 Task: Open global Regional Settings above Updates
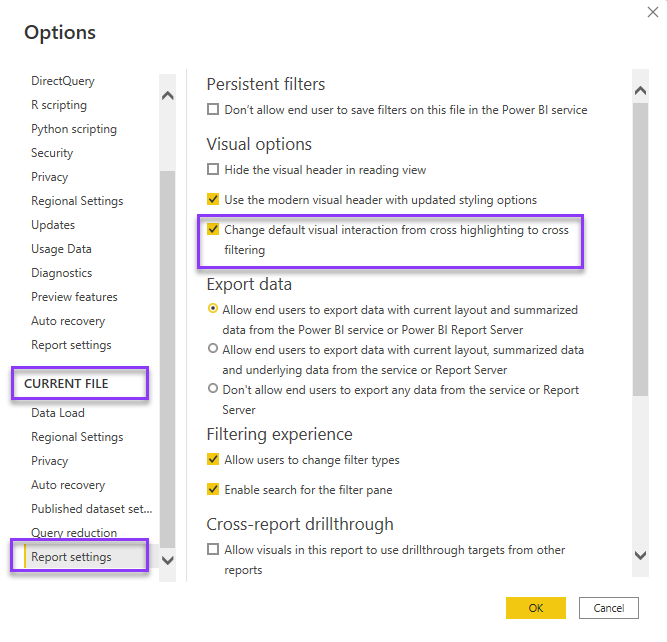pyautogui.click(x=77, y=201)
